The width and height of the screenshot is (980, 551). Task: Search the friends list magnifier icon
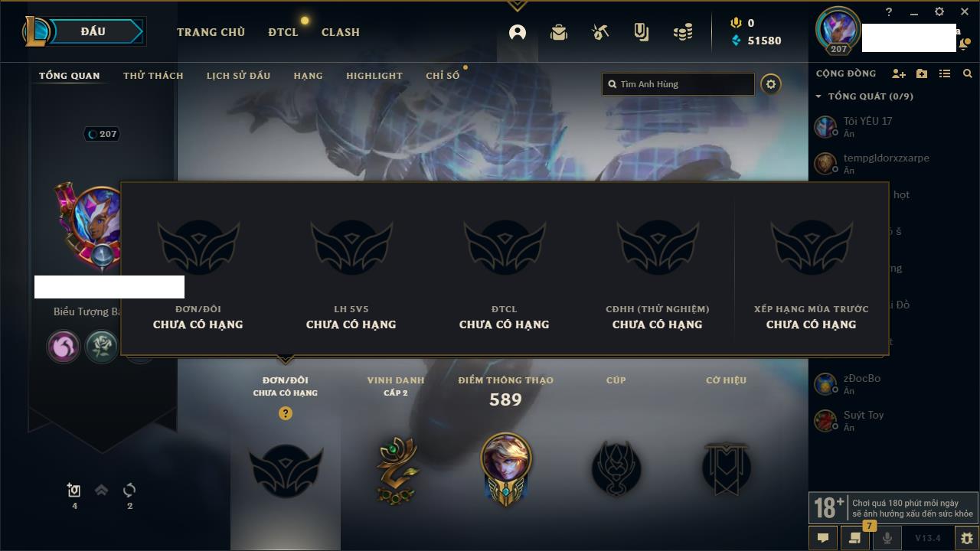point(968,73)
